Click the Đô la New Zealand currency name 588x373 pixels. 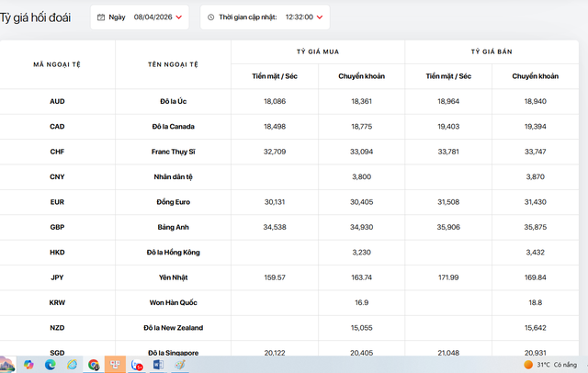coord(173,328)
